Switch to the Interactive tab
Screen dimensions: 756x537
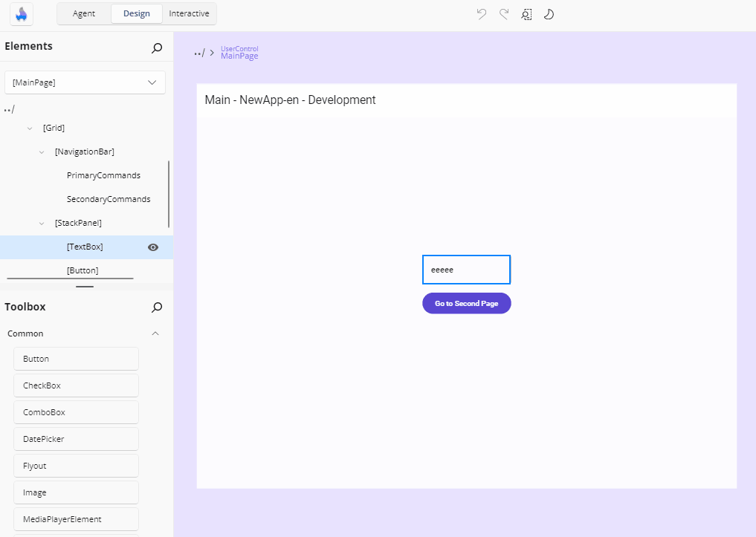point(189,13)
